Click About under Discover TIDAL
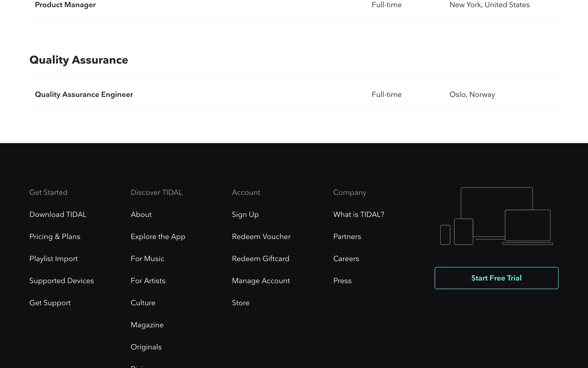This screenshot has width=588, height=368. point(141,214)
